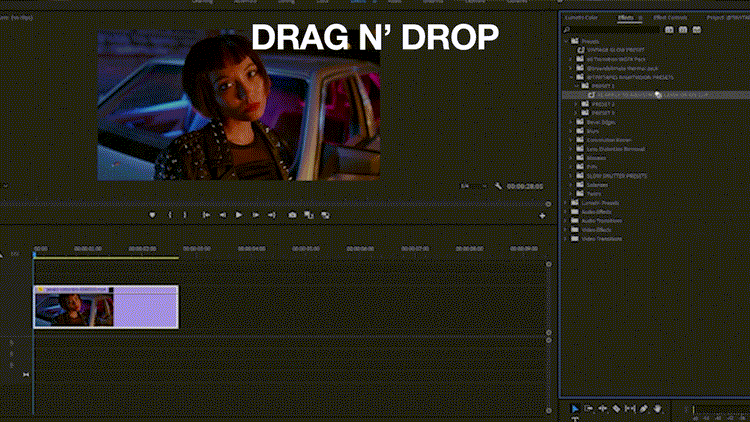This screenshot has height=422, width=750.
Task: Expand the Lumetri Presets folder chevron
Action: pyautogui.click(x=566, y=202)
